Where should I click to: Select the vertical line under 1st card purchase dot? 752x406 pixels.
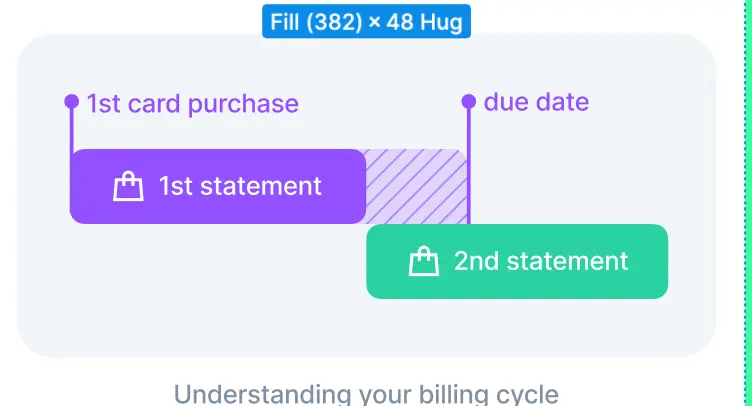point(71,128)
